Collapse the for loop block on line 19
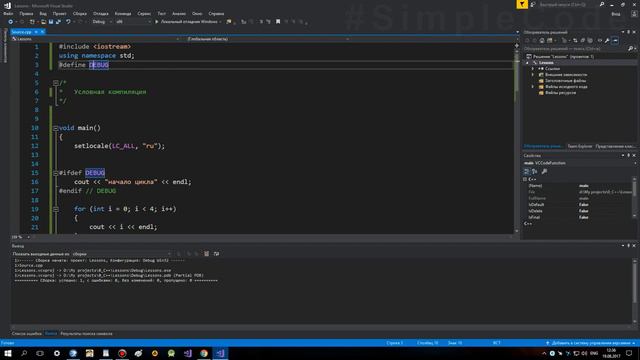Viewport: 640px width, 360px height. pyautogui.click(x=56, y=209)
